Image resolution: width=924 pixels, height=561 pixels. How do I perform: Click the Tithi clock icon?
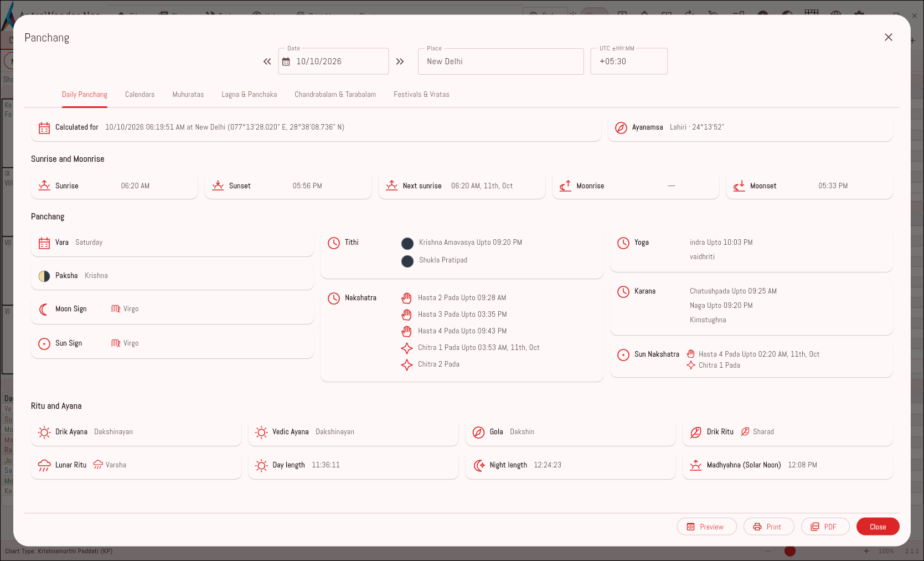coord(334,243)
